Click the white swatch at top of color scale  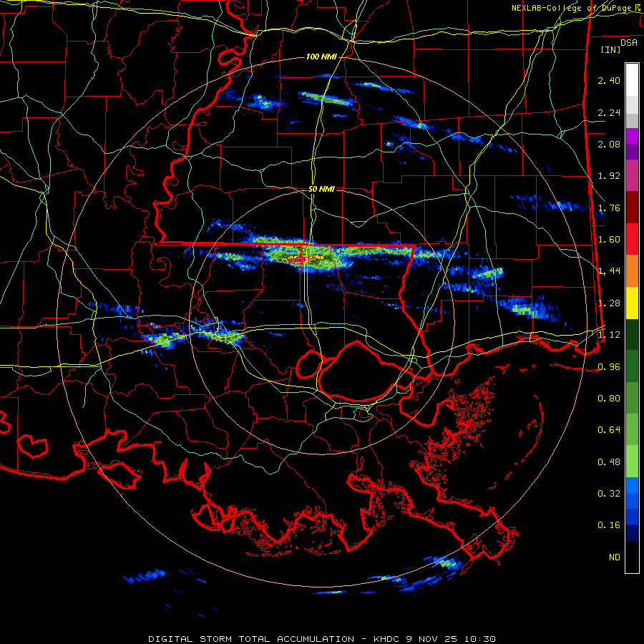click(632, 79)
